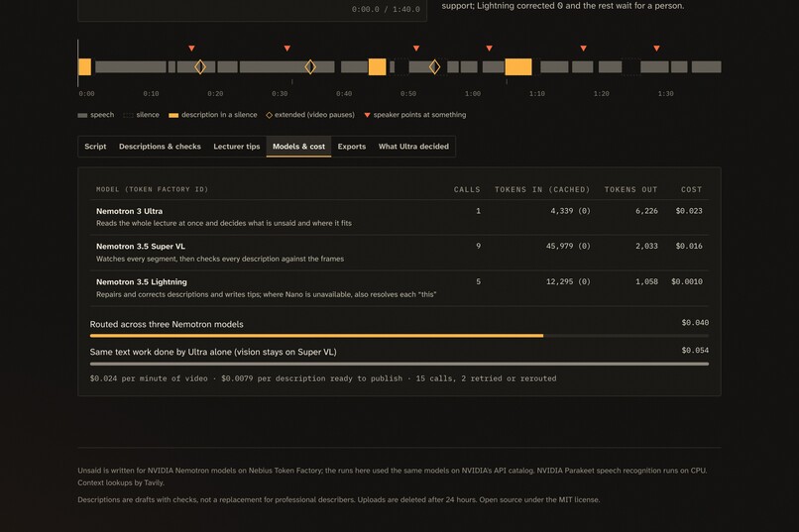Click the speaker-points triangle near 1:19
The height and width of the screenshot is (532, 799).
(584, 49)
